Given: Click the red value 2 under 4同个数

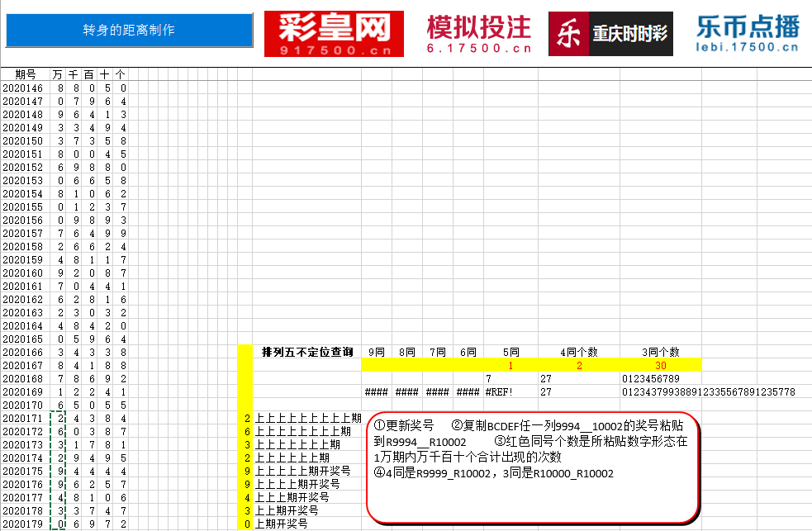Looking at the screenshot, I should 579,365.
